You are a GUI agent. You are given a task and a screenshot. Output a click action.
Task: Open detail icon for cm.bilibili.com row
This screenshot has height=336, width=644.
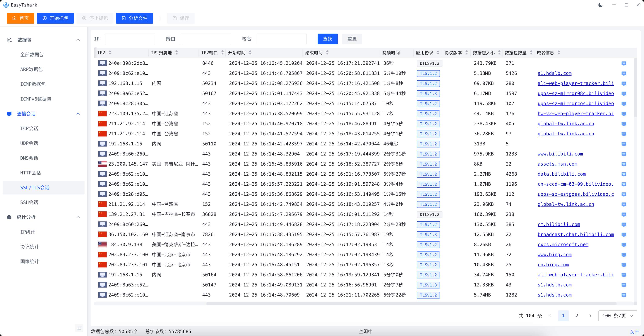point(623,225)
